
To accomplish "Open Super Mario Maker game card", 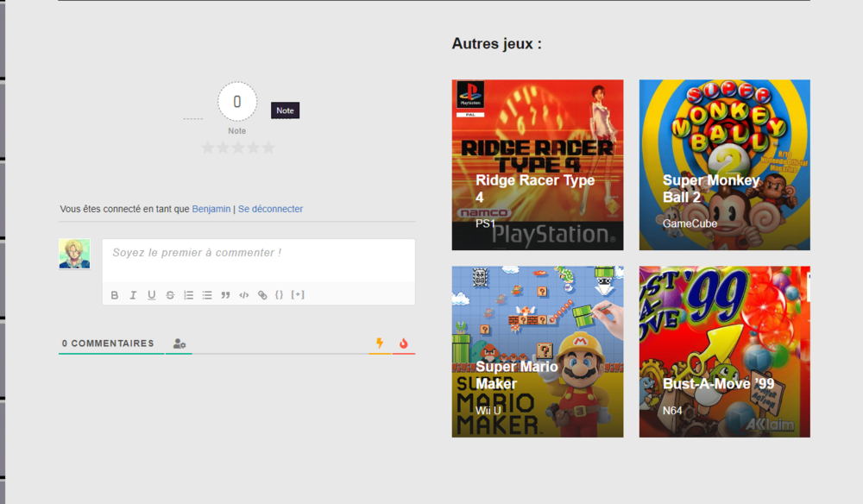I will click(x=538, y=351).
